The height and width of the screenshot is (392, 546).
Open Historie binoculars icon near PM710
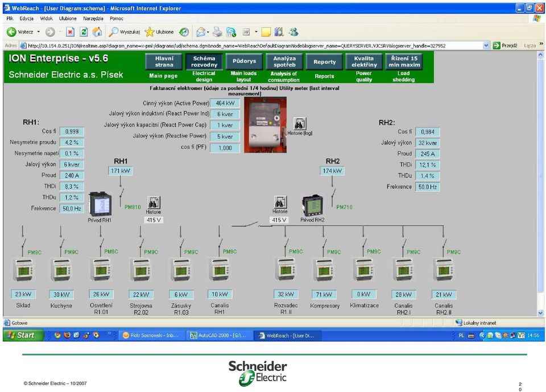point(280,202)
